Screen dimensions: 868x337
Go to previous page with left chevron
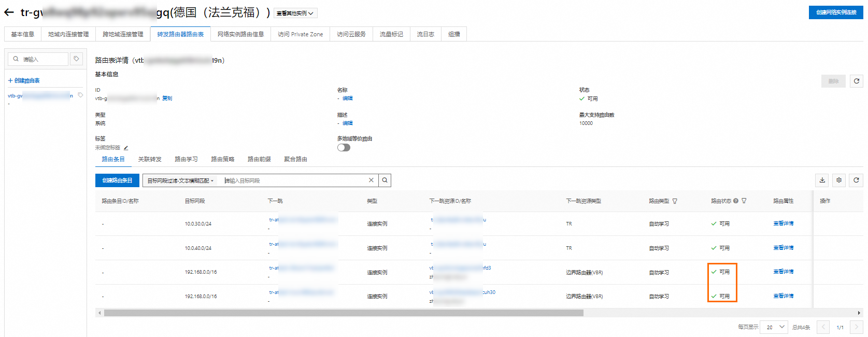point(823,327)
